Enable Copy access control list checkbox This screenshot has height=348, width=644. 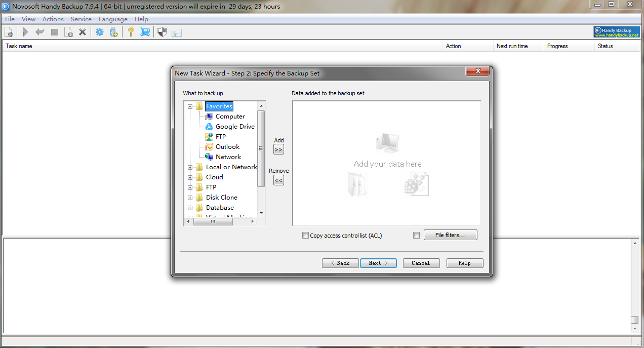point(305,236)
